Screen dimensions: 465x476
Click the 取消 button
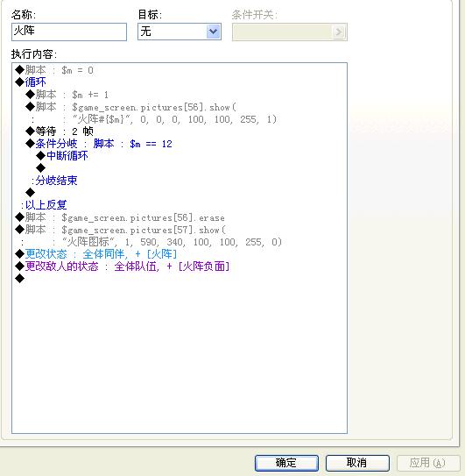click(x=357, y=463)
